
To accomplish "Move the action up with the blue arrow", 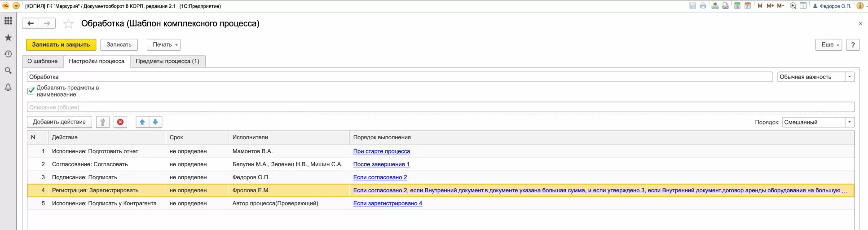I will [142, 122].
